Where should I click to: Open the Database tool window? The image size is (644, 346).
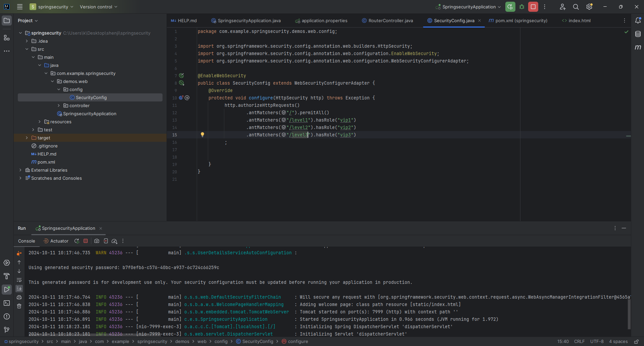point(638,34)
